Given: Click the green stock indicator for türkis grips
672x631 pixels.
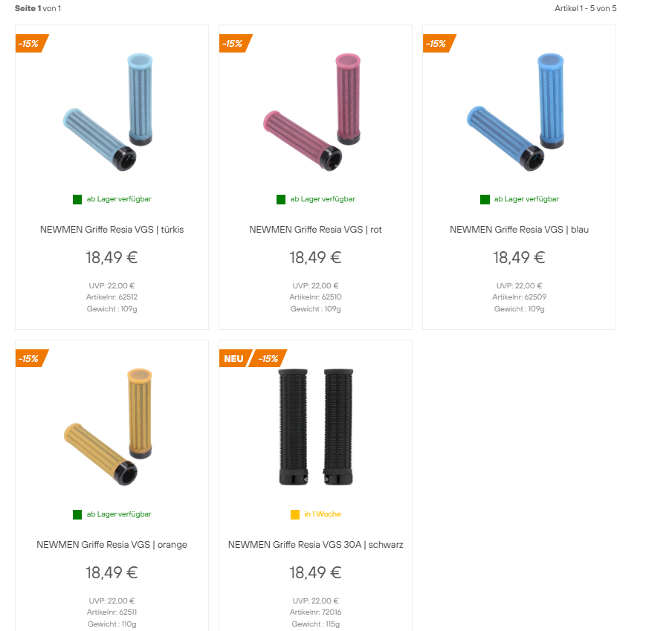Looking at the screenshot, I should pyautogui.click(x=77, y=199).
